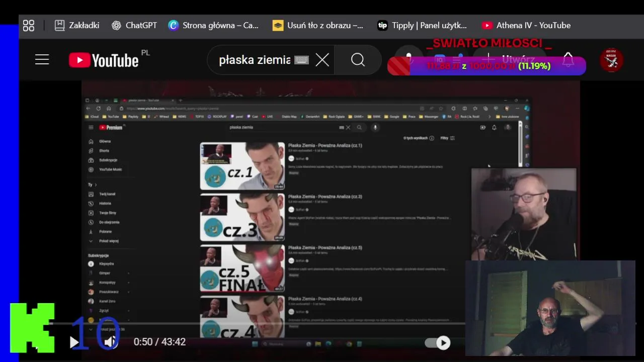Open the tab groups grid icon
This screenshot has width=644, height=362.
(29, 26)
